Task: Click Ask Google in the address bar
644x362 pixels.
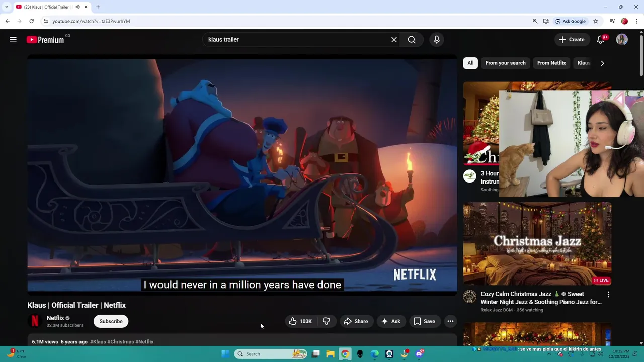Action: click(571, 21)
